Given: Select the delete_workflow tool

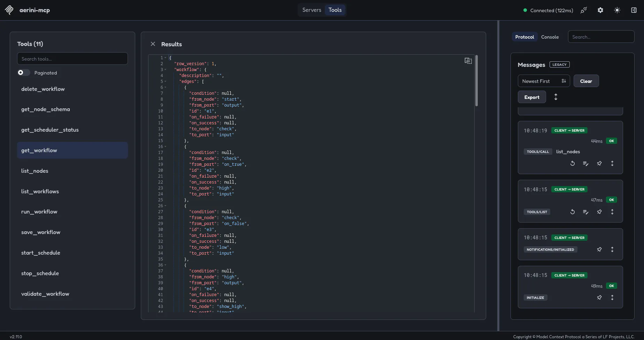Looking at the screenshot, I should [x=72, y=89].
